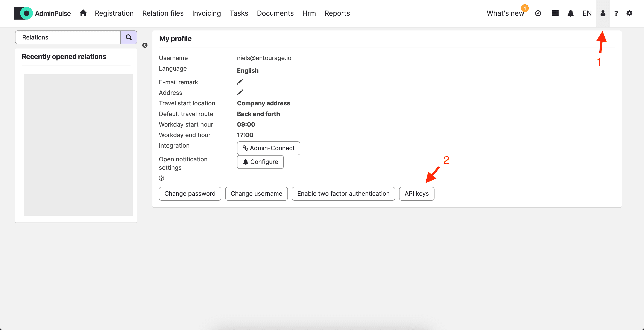
Task: Edit the E-mail remark pencil
Action: tap(240, 82)
